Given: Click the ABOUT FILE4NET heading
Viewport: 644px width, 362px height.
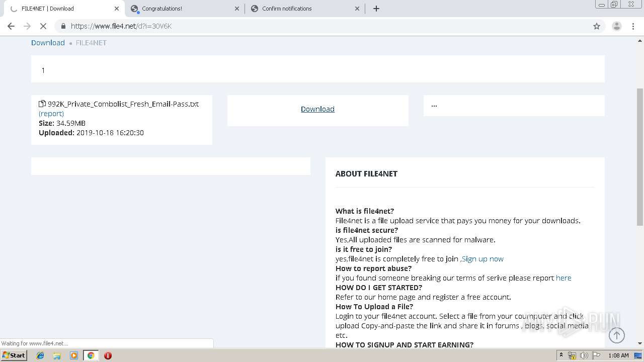Looking at the screenshot, I should tap(366, 173).
